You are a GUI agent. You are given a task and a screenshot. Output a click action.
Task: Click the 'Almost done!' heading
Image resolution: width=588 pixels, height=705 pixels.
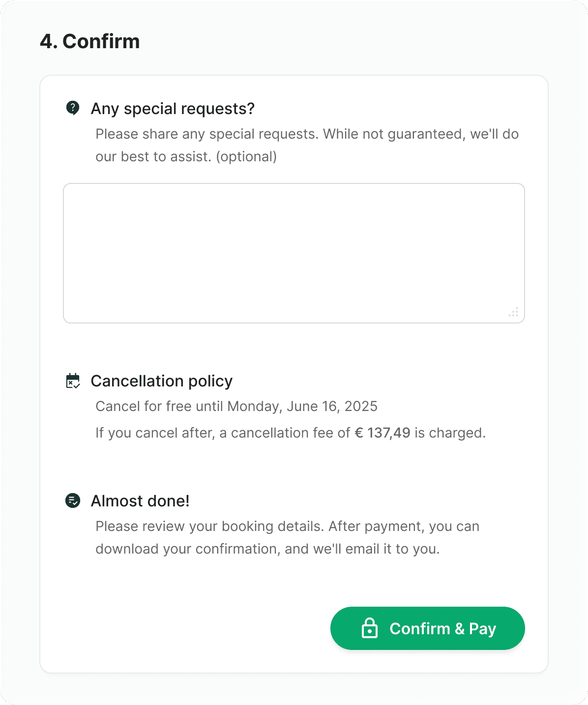(x=140, y=501)
